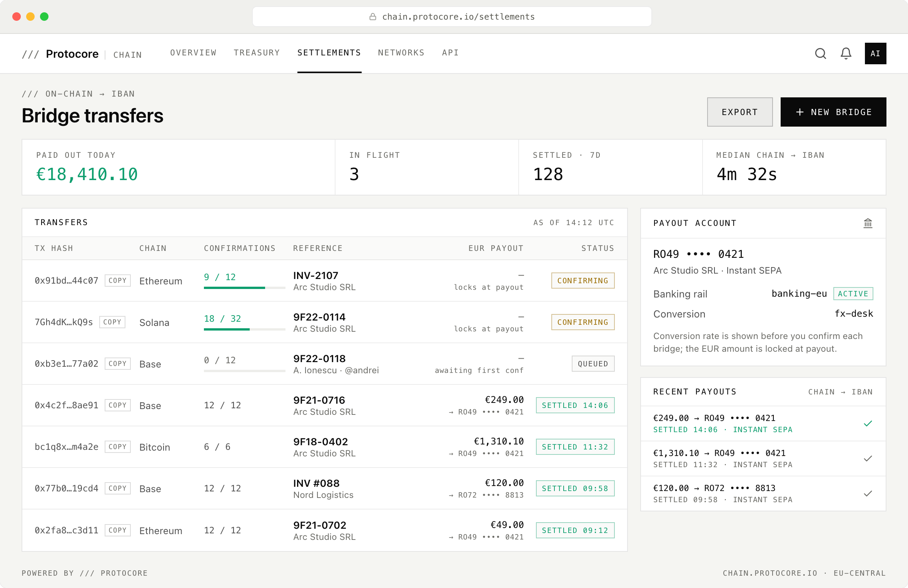Select Settlements tab
The height and width of the screenshot is (588, 908).
[x=329, y=53]
